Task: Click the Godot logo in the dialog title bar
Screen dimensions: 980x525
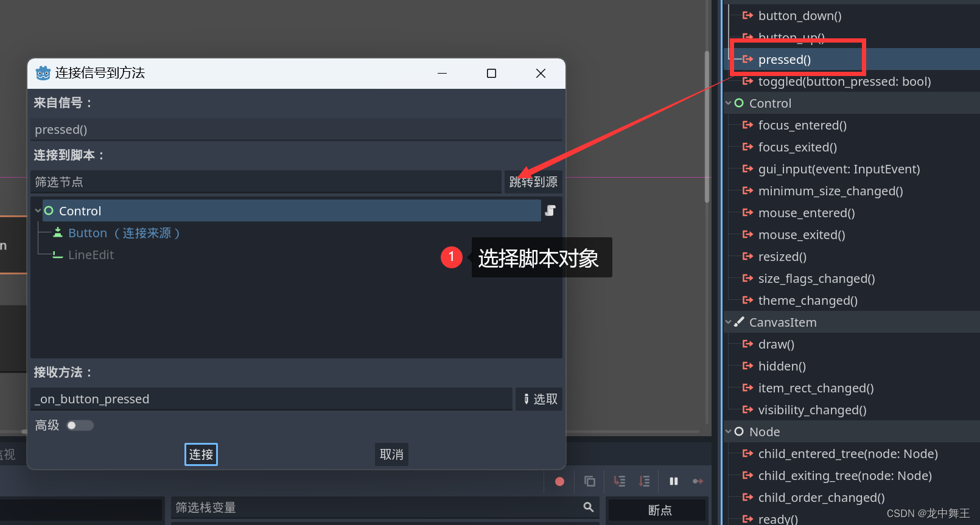Action: coord(43,74)
